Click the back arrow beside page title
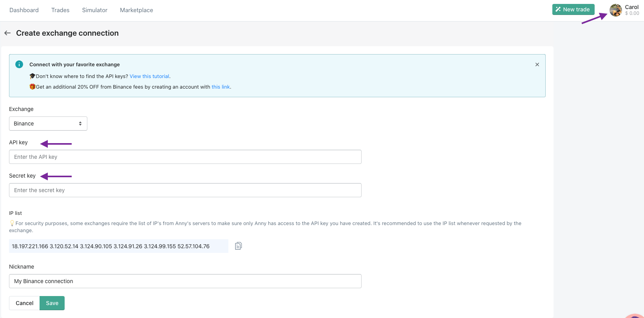The height and width of the screenshot is (318, 644). 7,33
